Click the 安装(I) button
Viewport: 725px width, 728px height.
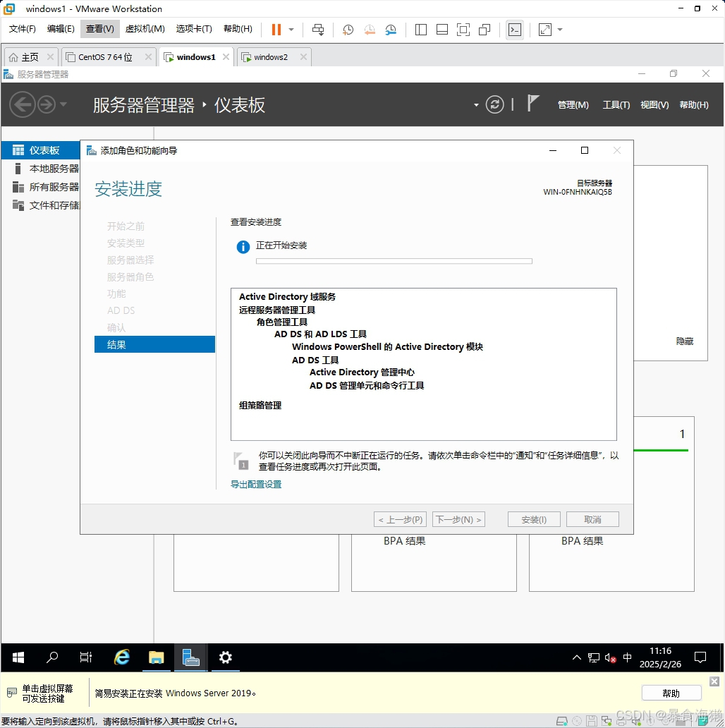tap(534, 519)
